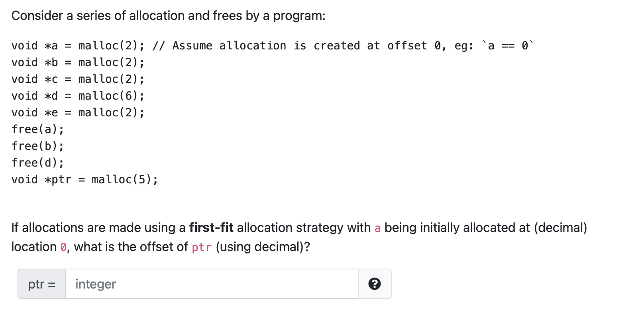The width and height of the screenshot is (644, 322).
Task: Click the bold "first-fit" text
Action: (x=211, y=228)
